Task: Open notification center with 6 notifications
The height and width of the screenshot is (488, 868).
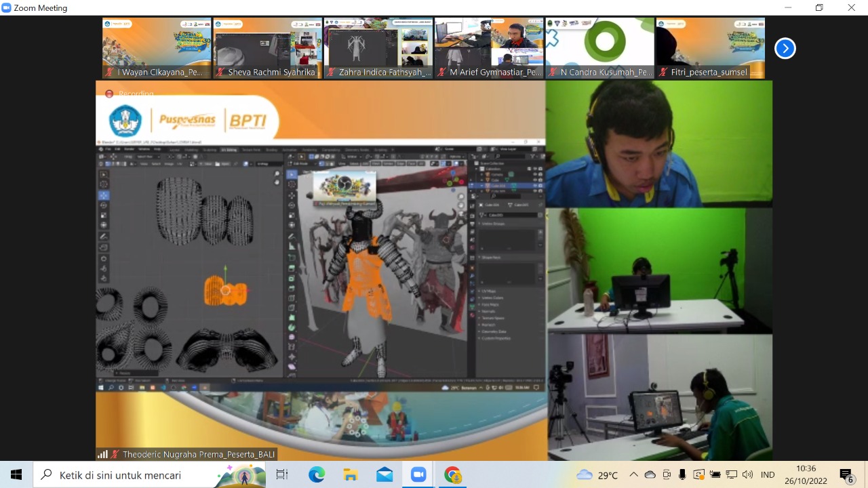Action: [846, 475]
